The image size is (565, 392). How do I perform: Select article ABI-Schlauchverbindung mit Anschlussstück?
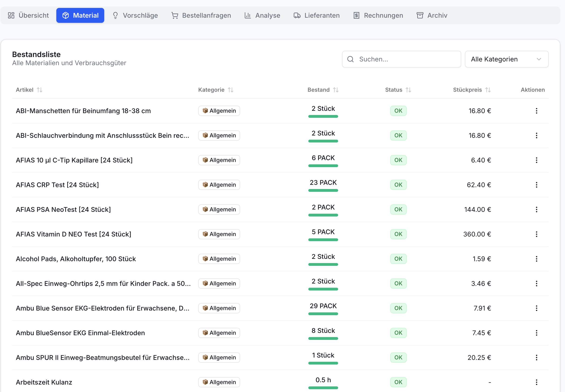(x=103, y=135)
